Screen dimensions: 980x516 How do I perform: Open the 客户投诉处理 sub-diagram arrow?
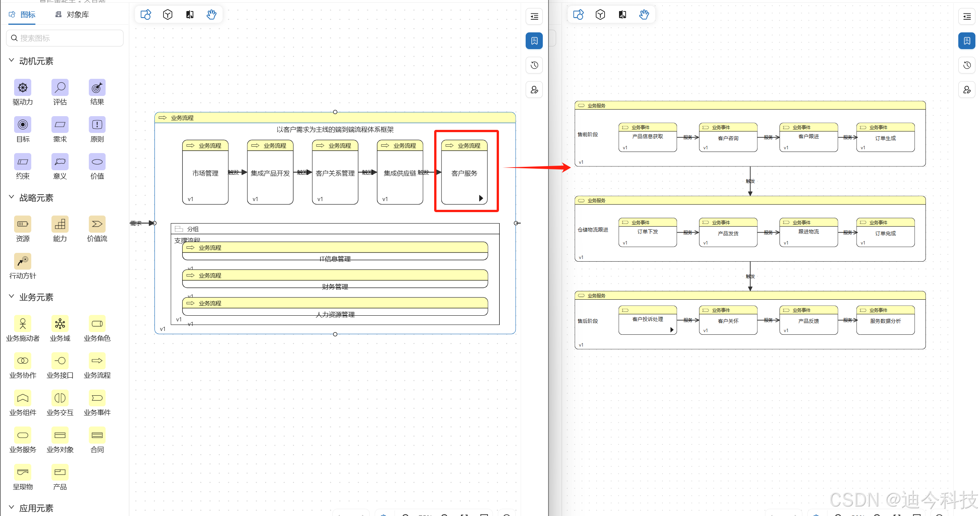[x=672, y=330]
